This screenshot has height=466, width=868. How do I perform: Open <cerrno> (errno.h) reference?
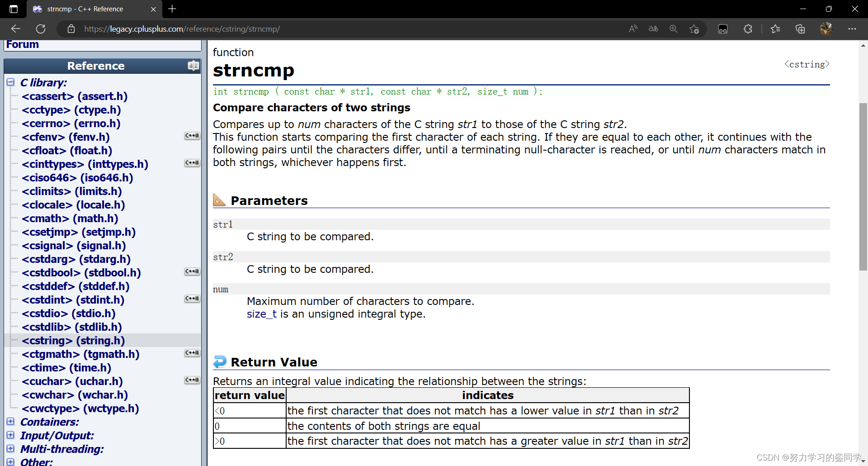point(71,124)
